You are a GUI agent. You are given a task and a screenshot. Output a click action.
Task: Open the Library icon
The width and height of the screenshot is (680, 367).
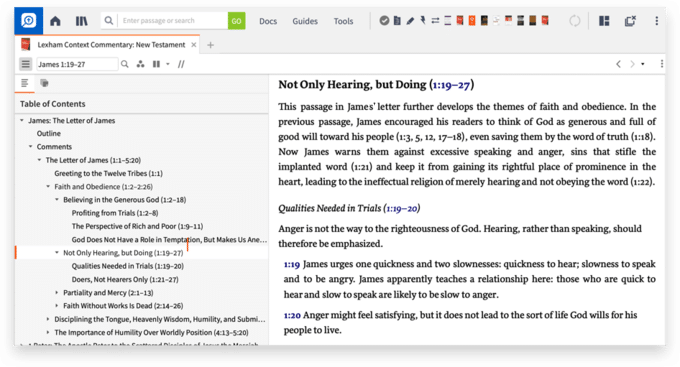[82, 21]
